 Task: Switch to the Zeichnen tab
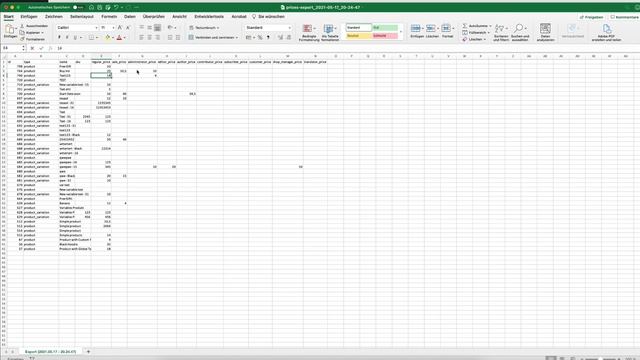[54, 17]
